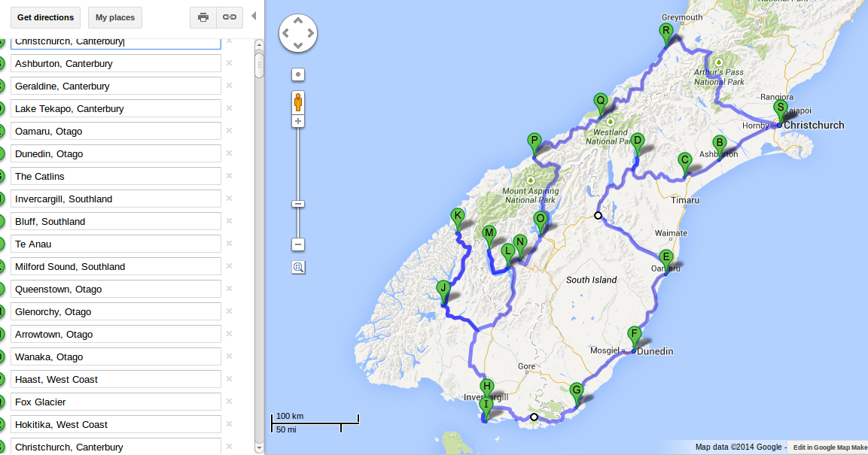
Task: Click the Te Anau destination field
Action: [116, 244]
